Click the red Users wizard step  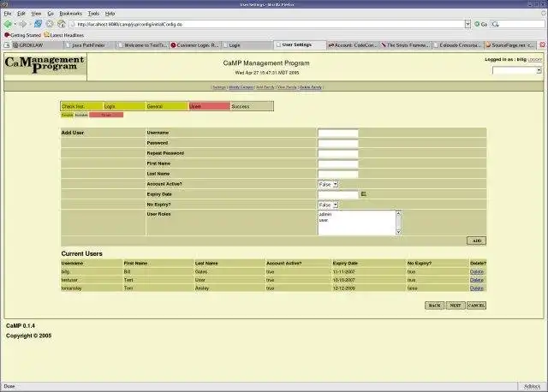pyautogui.click(x=209, y=106)
